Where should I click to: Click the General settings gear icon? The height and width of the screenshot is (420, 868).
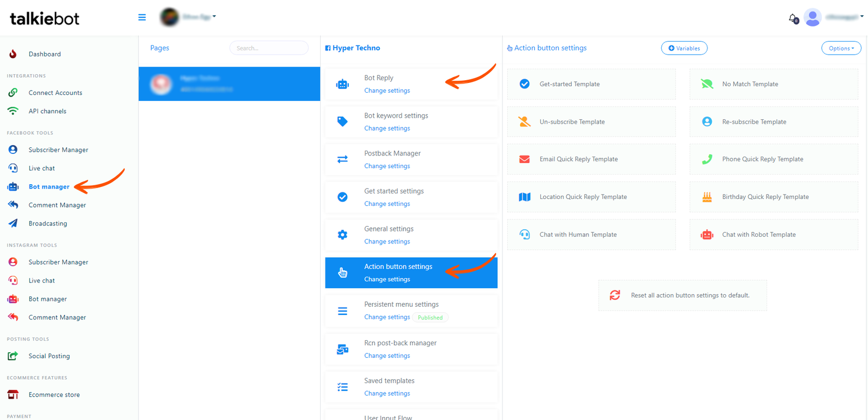pyautogui.click(x=342, y=235)
